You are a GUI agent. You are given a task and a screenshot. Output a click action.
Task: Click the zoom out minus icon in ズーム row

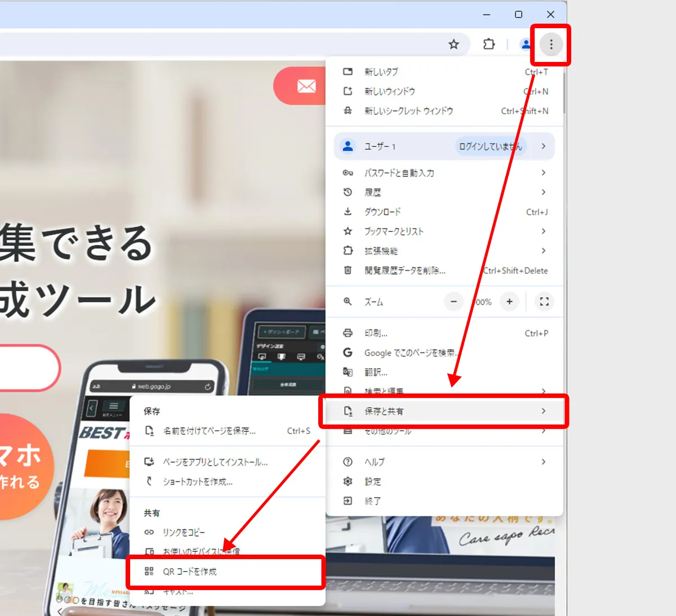pyautogui.click(x=453, y=302)
